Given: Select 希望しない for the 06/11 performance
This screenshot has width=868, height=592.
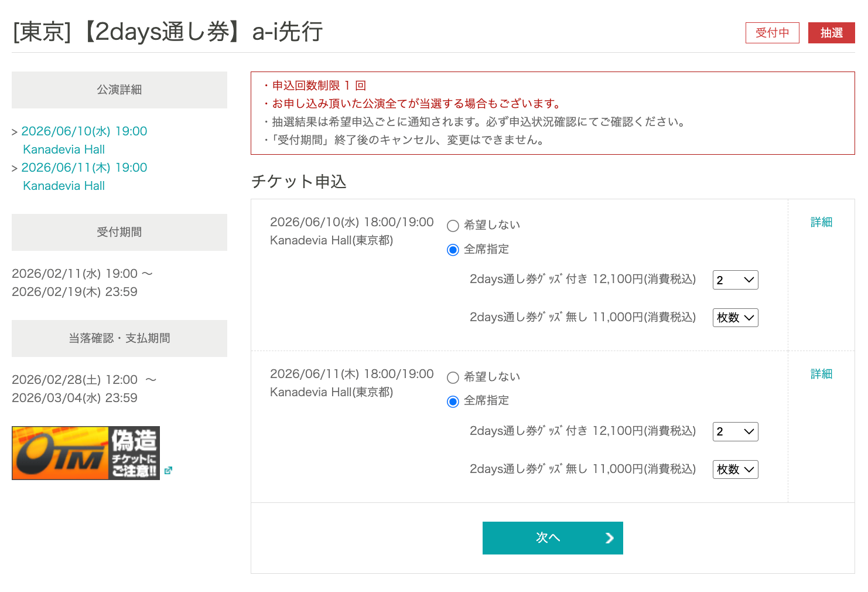Looking at the screenshot, I should click(453, 377).
